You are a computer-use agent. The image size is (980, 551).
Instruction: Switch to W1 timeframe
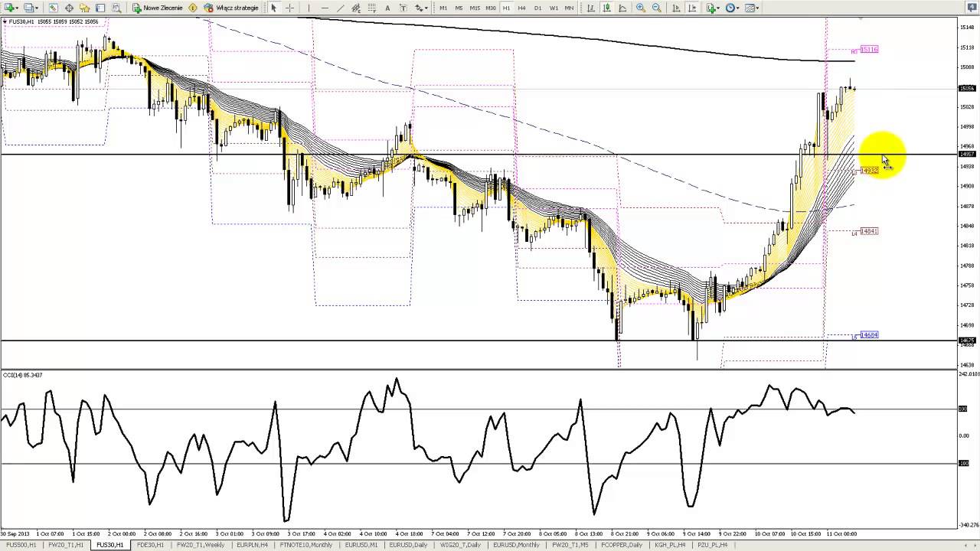[554, 8]
